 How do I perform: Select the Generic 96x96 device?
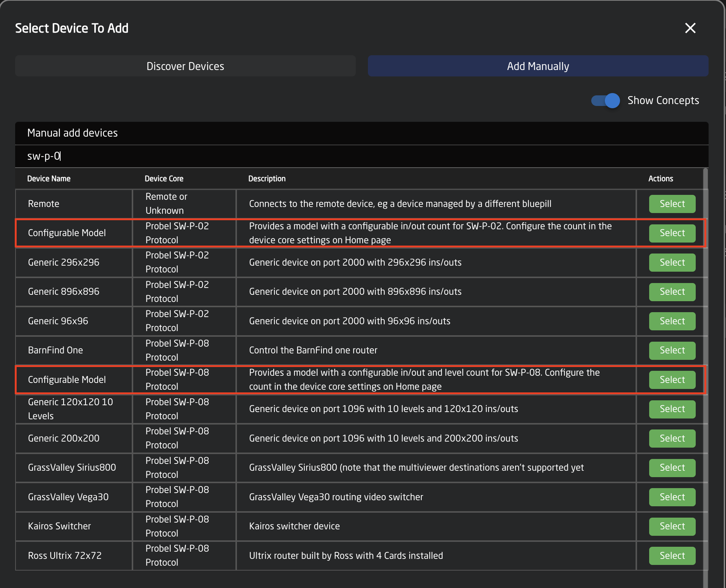coord(672,321)
